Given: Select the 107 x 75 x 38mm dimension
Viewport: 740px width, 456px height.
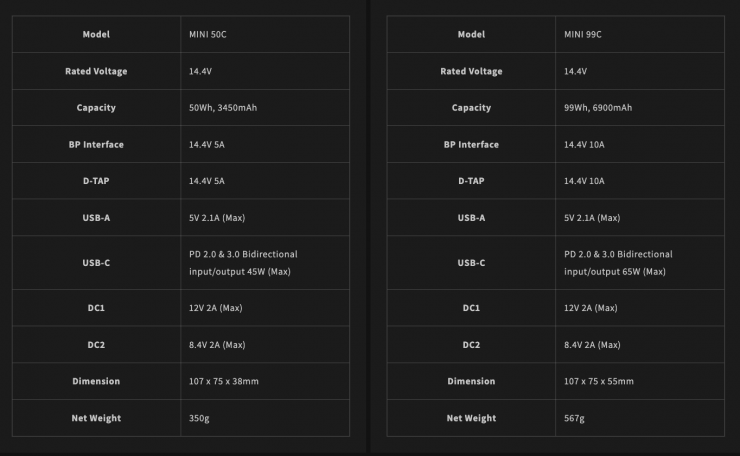Looking at the screenshot, I should [x=223, y=381].
